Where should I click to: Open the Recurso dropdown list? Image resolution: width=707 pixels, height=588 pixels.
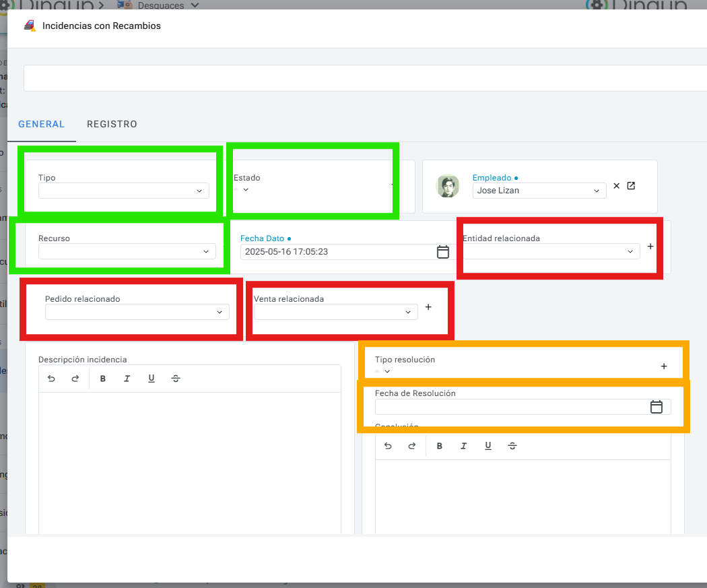pyautogui.click(x=127, y=251)
